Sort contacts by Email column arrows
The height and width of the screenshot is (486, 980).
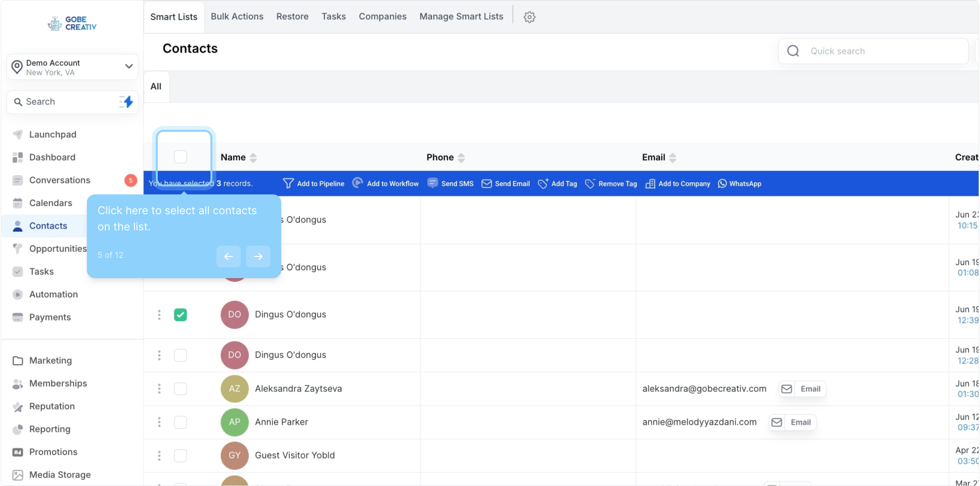pyautogui.click(x=673, y=157)
